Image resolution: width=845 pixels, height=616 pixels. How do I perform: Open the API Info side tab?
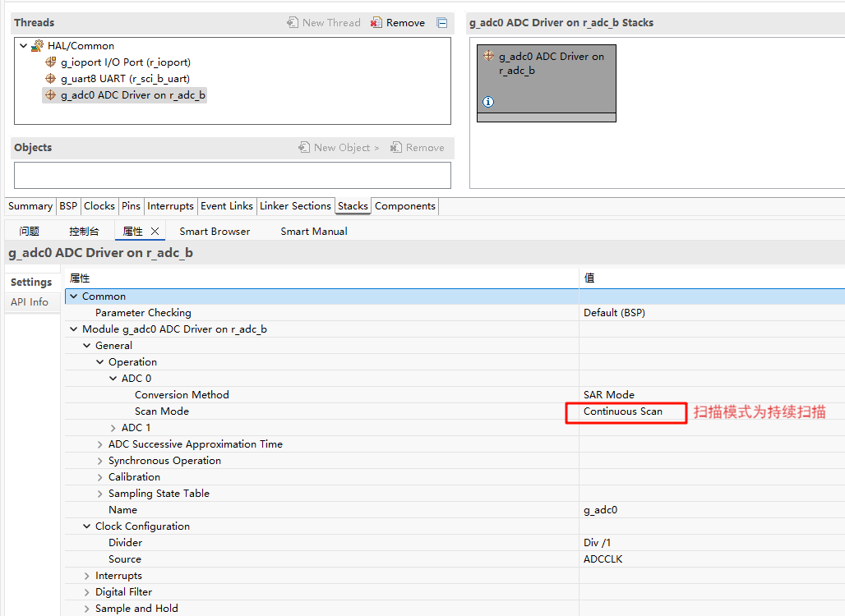(30, 302)
